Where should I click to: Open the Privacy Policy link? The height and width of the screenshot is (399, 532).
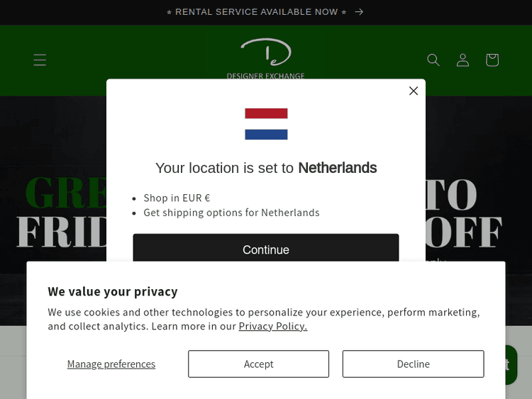[x=272, y=326]
